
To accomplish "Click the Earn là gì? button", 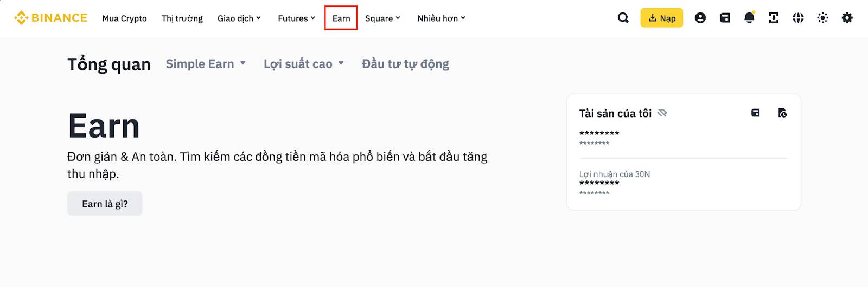I will (105, 204).
